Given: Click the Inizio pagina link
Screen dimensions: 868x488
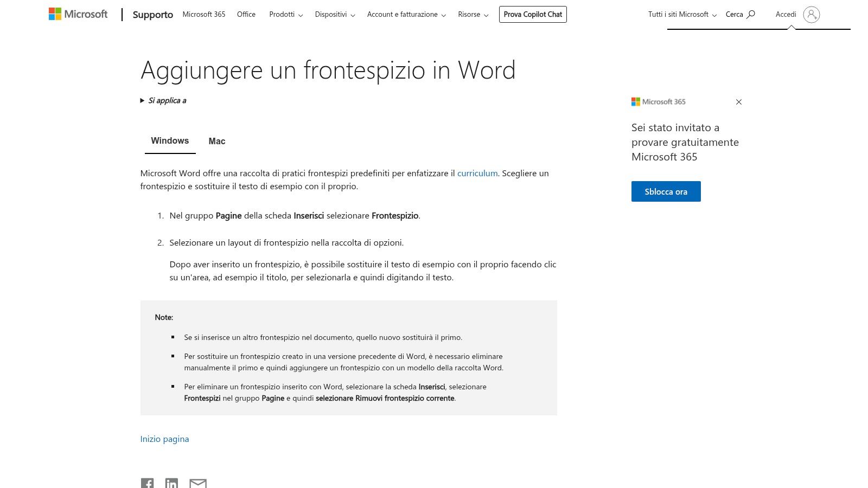Looking at the screenshot, I should point(164,439).
